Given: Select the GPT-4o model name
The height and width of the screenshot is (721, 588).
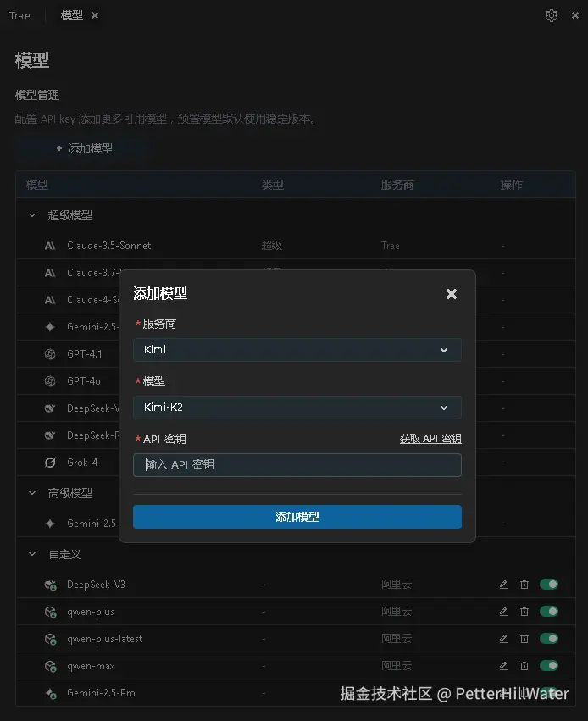Looking at the screenshot, I should (84, 381).
